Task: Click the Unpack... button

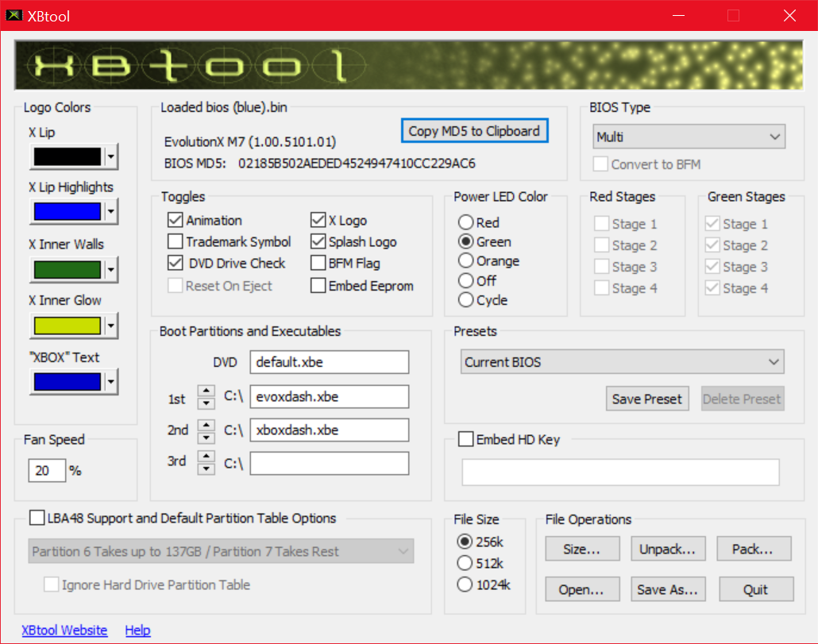Action: (x=668, y=549)
